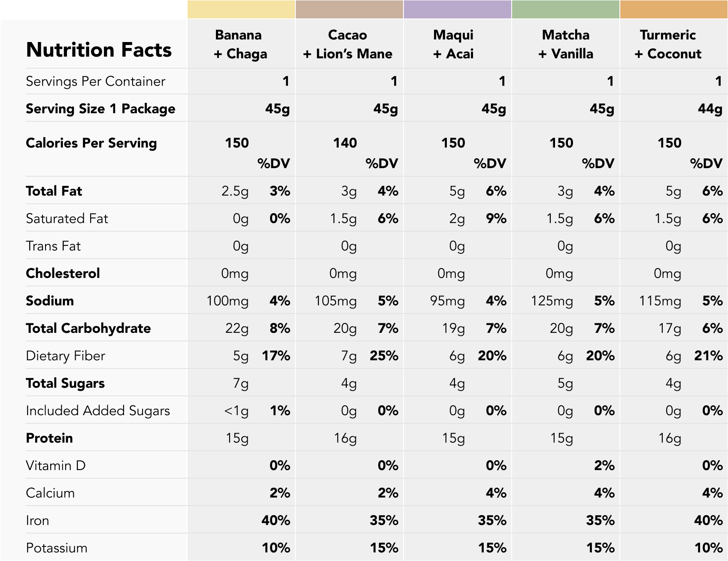
Task: Select the Potassium row label
Action: click(x=56, y=548)
